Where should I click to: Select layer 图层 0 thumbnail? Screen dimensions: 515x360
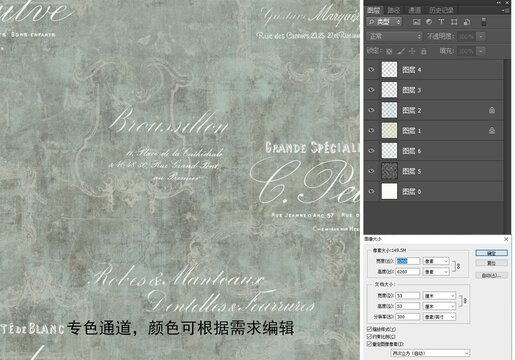tap(389, 191)
